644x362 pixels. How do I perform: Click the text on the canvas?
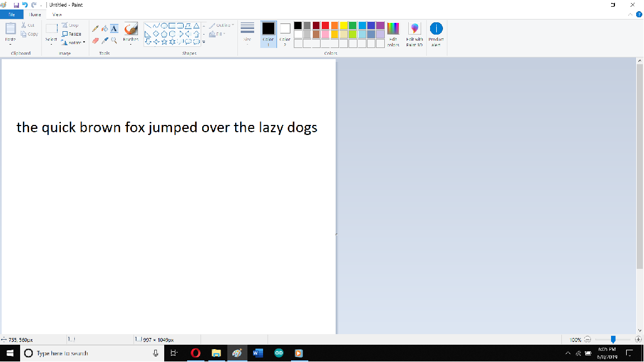pos(167,128)
